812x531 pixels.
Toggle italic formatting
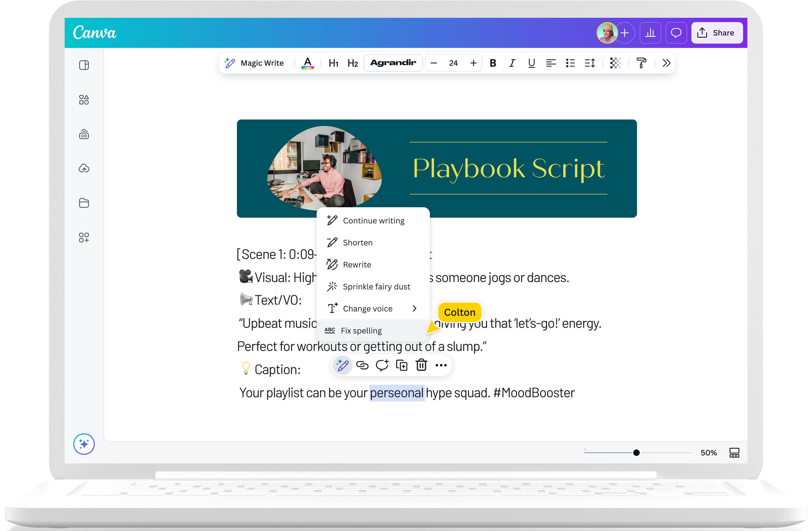pyautogui.click(x=512, y=63)
